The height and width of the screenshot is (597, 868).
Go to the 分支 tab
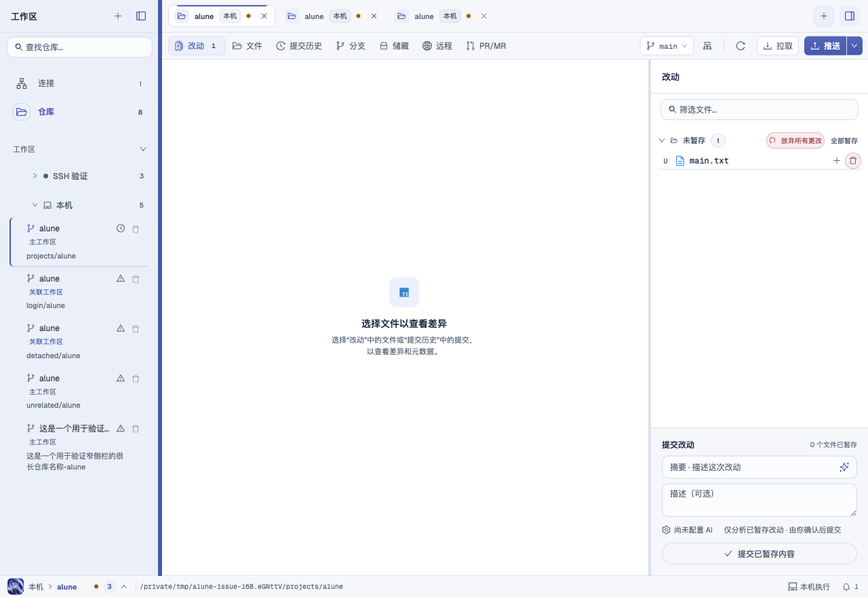(x=351, y=46)
